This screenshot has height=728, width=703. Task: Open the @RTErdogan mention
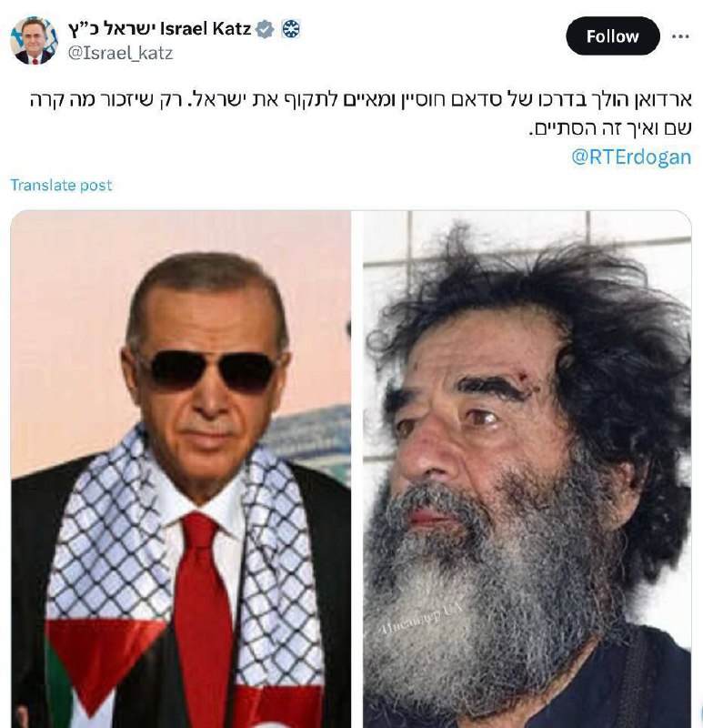(x=631, y=157)
